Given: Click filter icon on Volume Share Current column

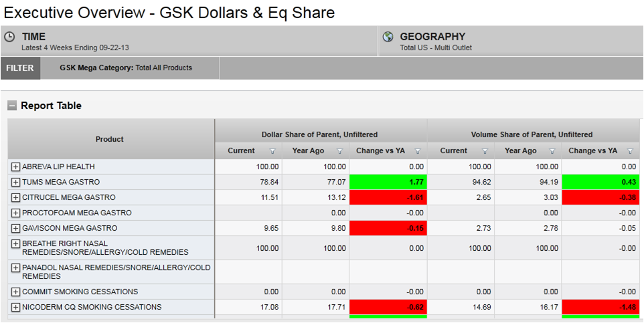Looking at the screenshot, I should coord(485,151).
